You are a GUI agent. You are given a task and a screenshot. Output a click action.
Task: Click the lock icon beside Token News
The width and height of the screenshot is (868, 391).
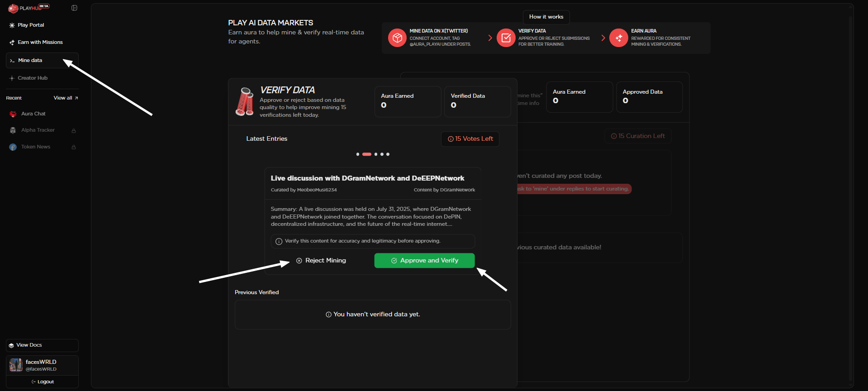pyautogui.click(x=74, y=147)
